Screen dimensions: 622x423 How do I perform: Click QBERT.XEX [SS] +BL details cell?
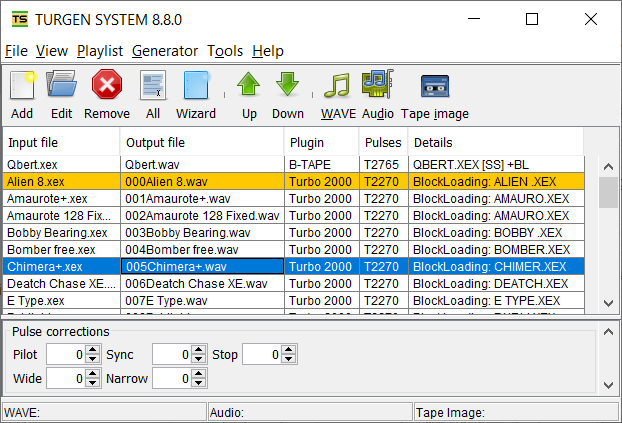click(496, 164)
